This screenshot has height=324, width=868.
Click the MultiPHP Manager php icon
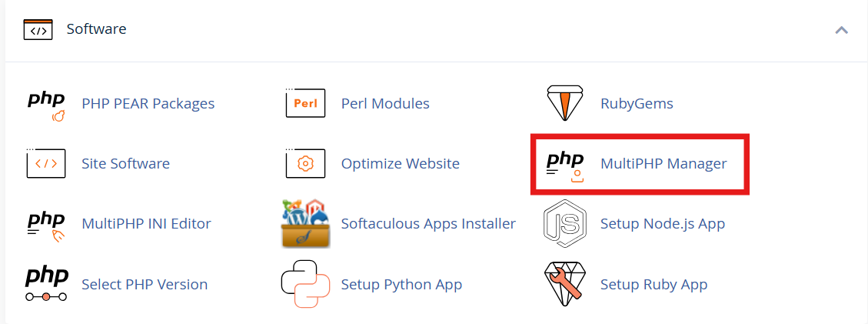[x=565, y=165]
